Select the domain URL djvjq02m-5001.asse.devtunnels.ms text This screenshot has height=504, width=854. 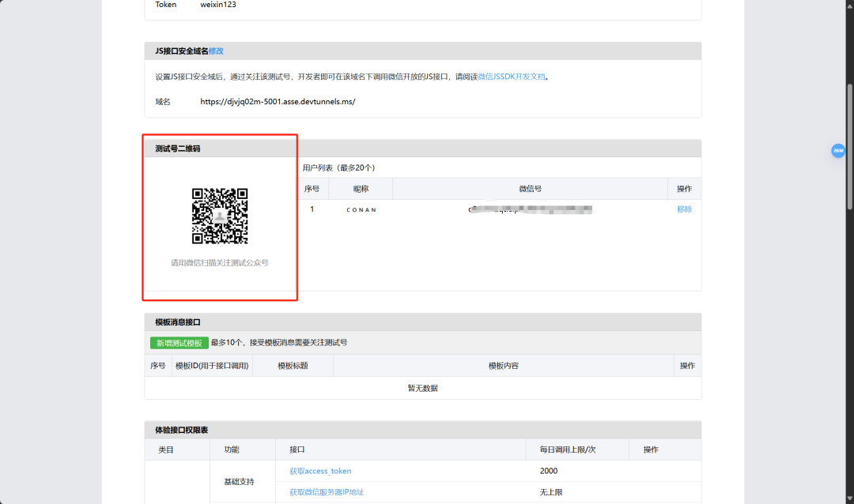pos(278,102)
